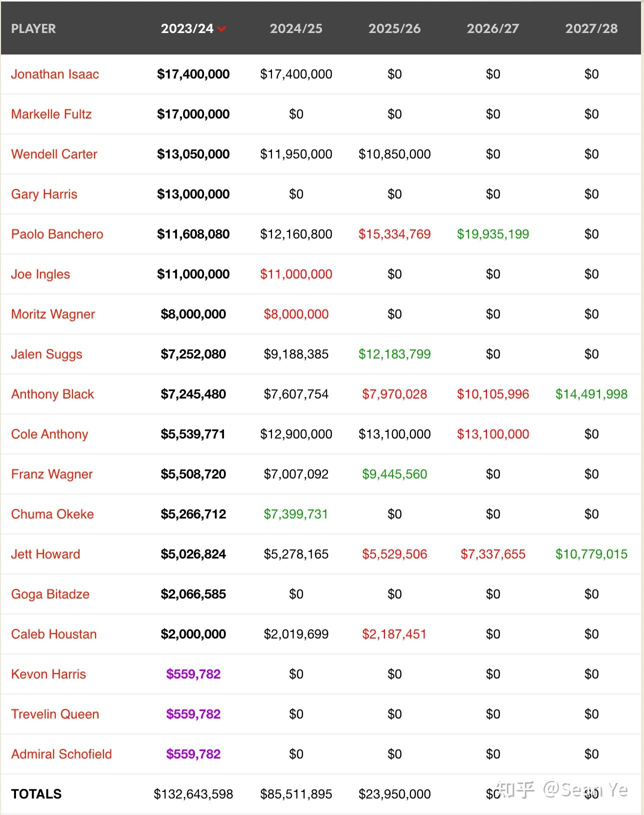Screen dimensions: 644x815
Task: Open Jett Howard player page
Action: click(45, 554)
